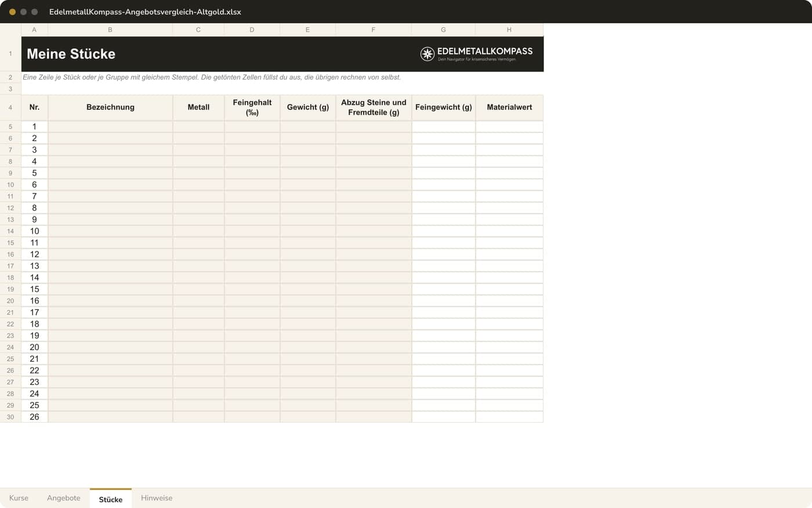The height and width of the screenshot is (508, 812).
Task: Select the 'Nr.' header cell
Action: [x=34, y=107]
